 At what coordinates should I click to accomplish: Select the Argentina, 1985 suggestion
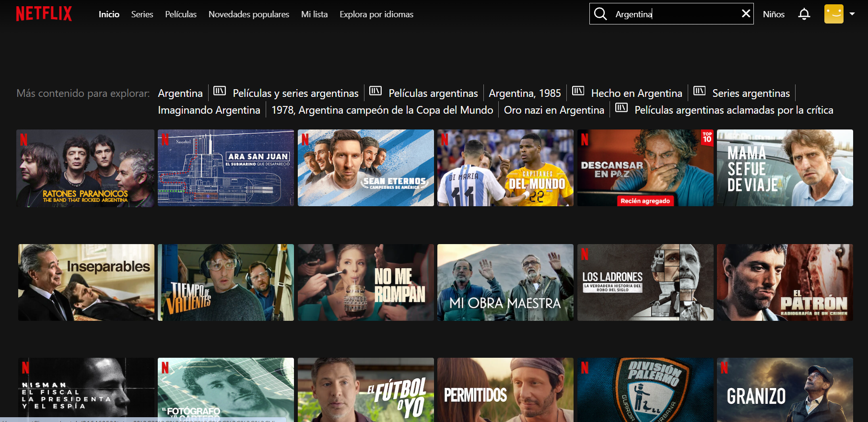(x=525, y=93)
